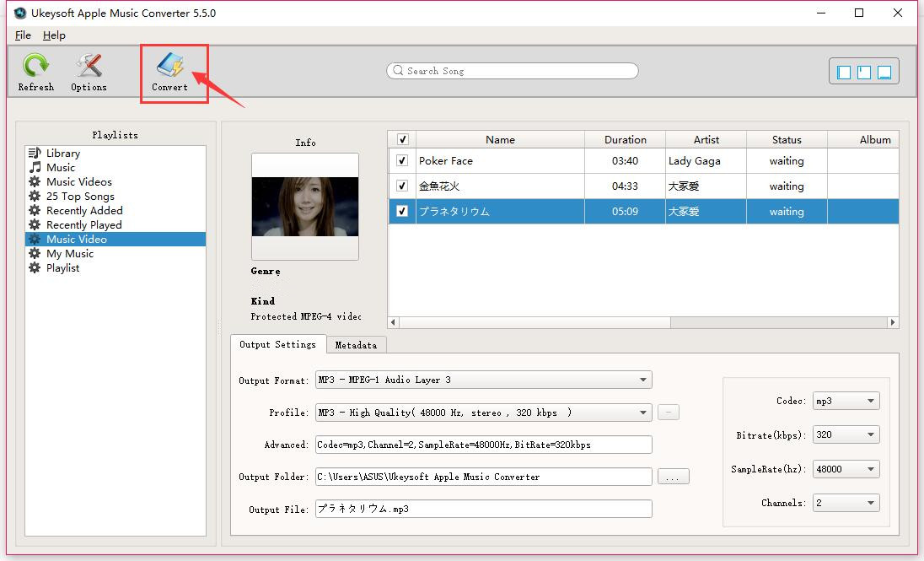Image resolution: width=924 pixels, height=561 pixels.
Task: Click gear icon next to Recently Played
Action: (x=35, y=224)
